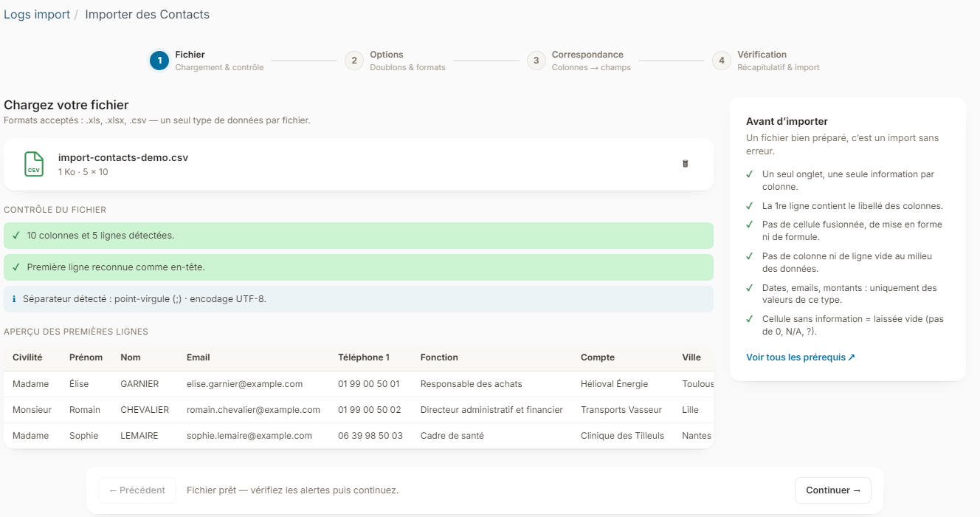Click phone number 06 39 98 50 03
Screen dimensions: 980x517
point(370,436)
